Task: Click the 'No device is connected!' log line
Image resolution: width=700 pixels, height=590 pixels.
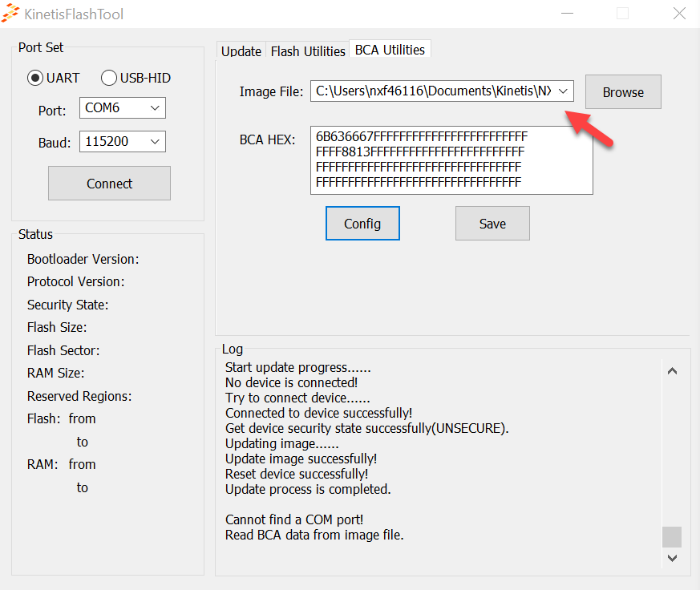Action: [x=291, y=382]
